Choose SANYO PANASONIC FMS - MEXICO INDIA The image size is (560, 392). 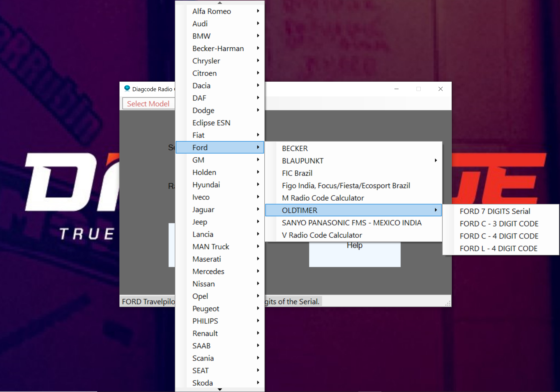pos(353,223)
